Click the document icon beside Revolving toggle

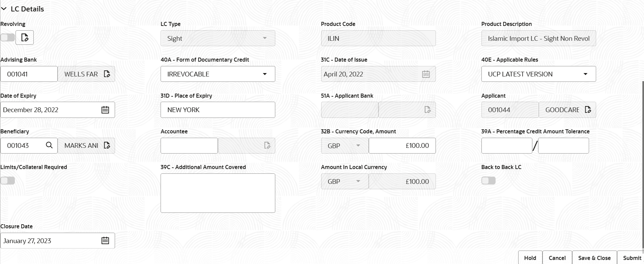(25, 37)
